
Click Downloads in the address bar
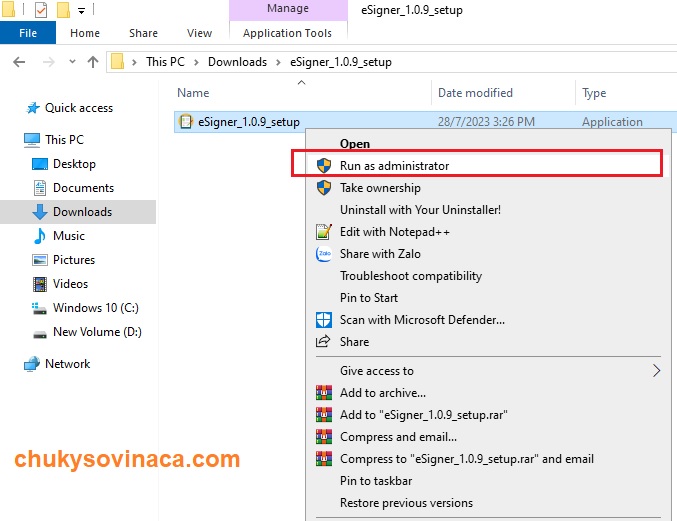pyautogui.click(x=237, y=62)
